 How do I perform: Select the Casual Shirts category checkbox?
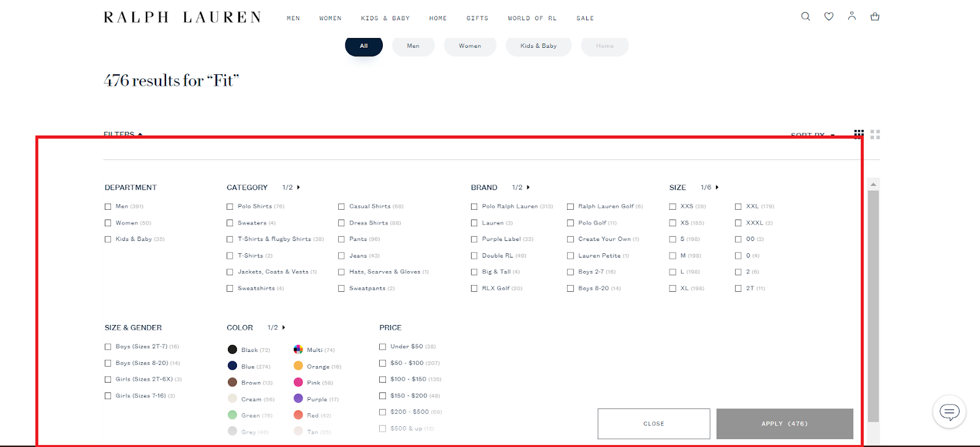[x=341, y=207]
